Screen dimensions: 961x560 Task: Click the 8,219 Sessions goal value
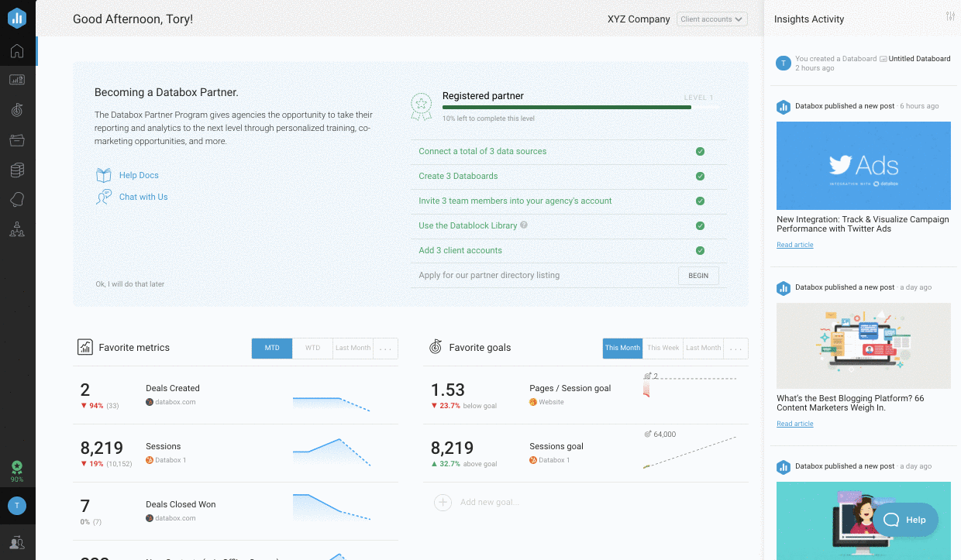click(452, 448)
